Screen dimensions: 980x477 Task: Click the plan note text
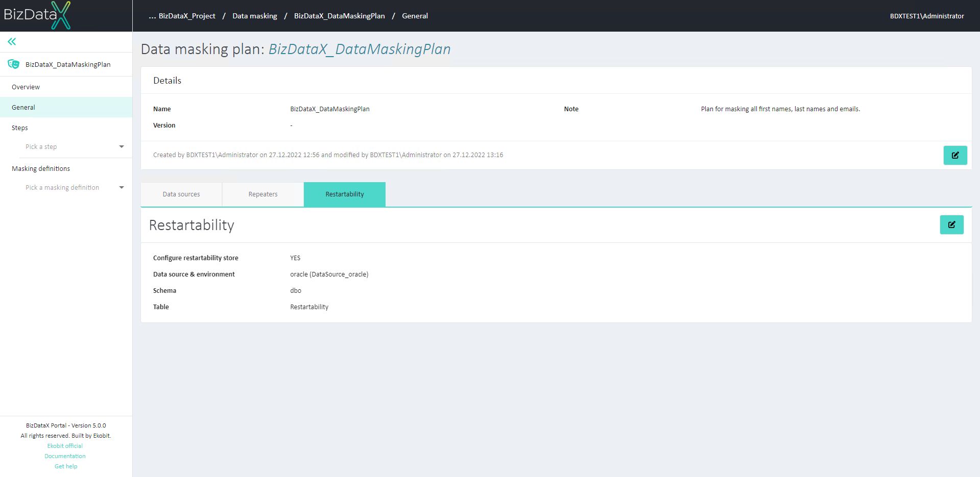[780, 109]
